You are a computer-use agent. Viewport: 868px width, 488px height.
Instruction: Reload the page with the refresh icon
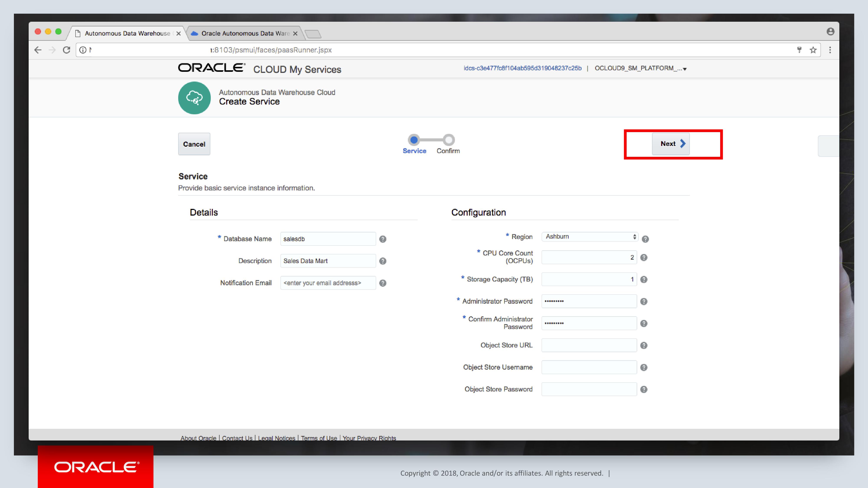[x=66, y=50]
